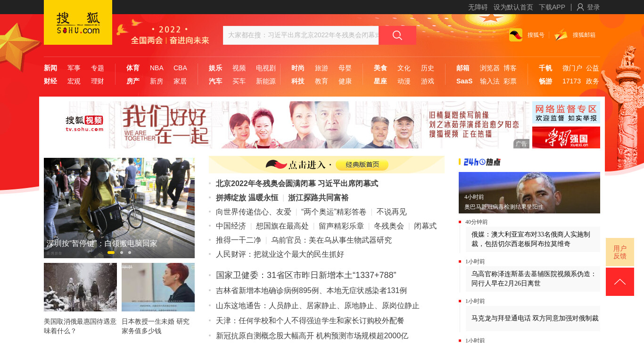Open the 深圳按暂停键 main photo story
The width and height of the screenshot is (644, 343).
[x=119, y=208]
